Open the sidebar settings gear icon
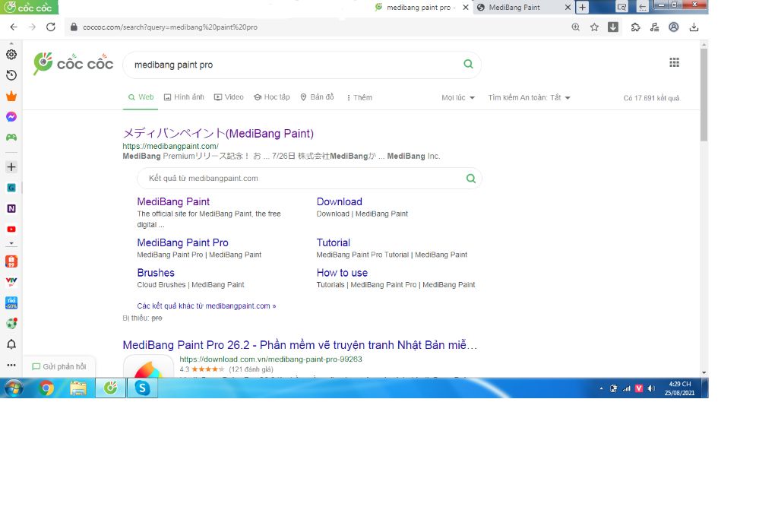Viewport: 778px width, 532px height. point(11,55)
